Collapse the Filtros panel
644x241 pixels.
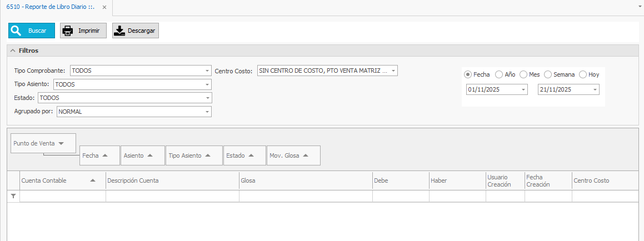[13, 51]
